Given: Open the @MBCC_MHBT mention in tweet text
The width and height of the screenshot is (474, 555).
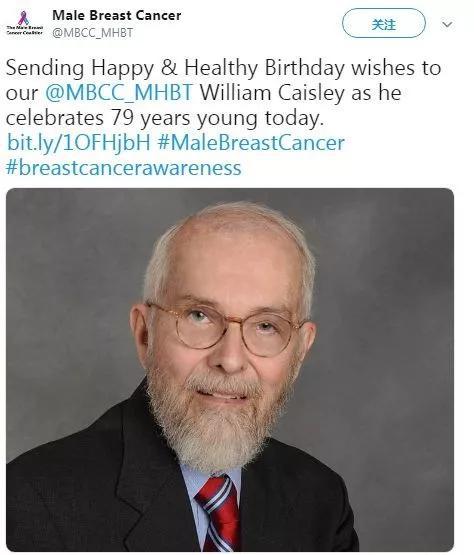Looking at the screenshot, I should (x=119, y=93).
